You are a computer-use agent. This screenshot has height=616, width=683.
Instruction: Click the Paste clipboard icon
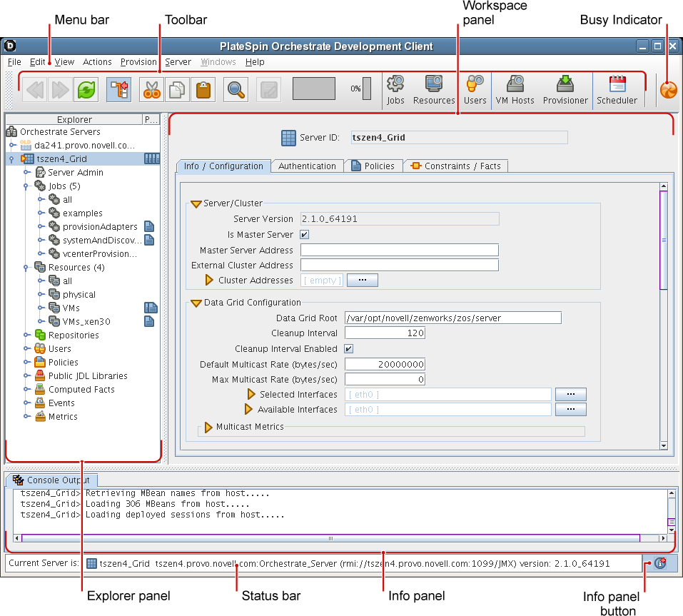click(203, 90)
